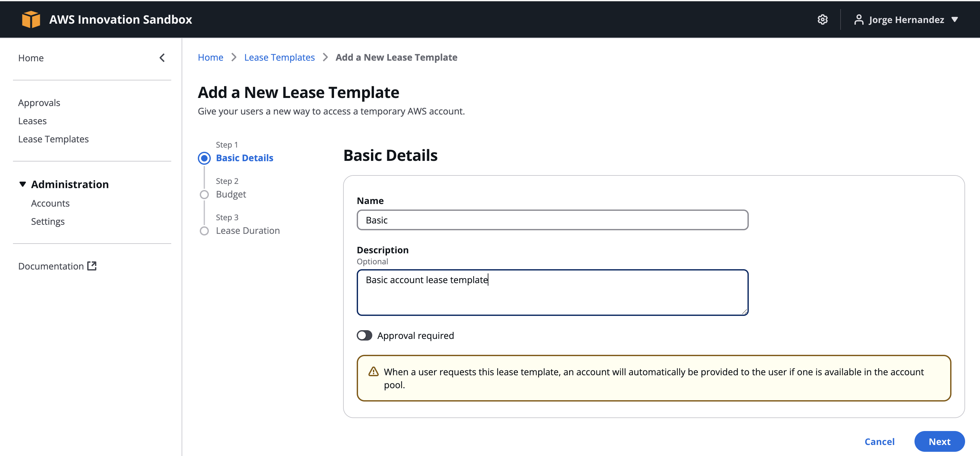Toggle the Approval required switch

[364, 335]
